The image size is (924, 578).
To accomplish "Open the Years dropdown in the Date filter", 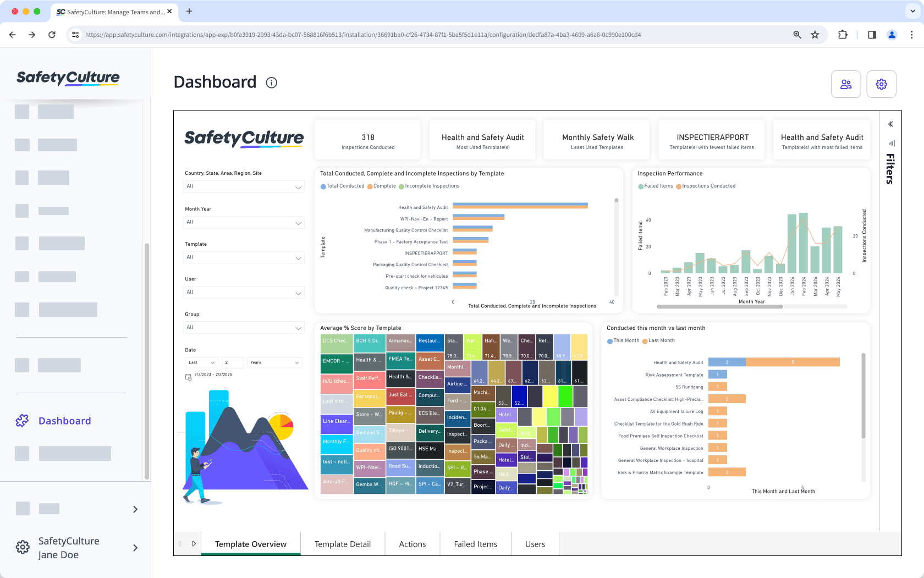I will pos(274,362).
